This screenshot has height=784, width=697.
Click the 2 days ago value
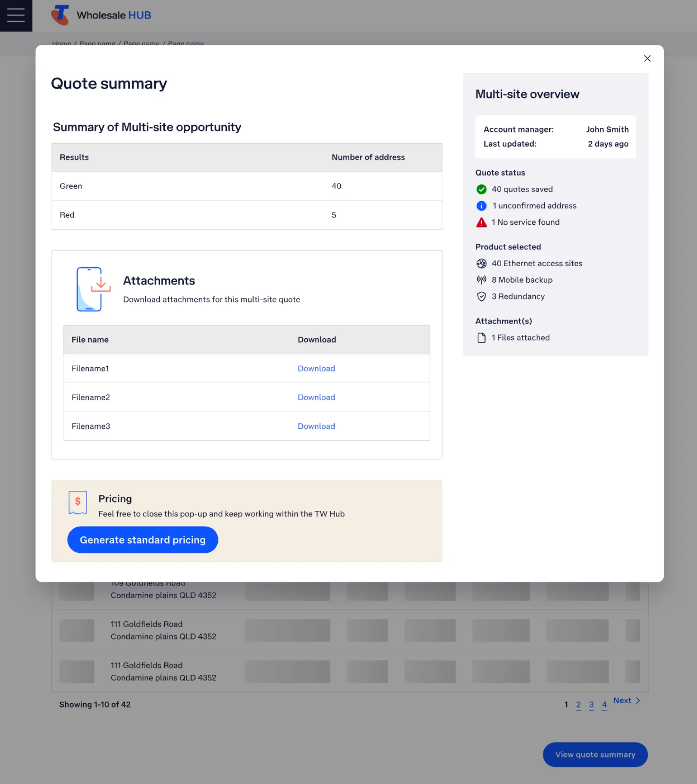[x=608, y=144]
